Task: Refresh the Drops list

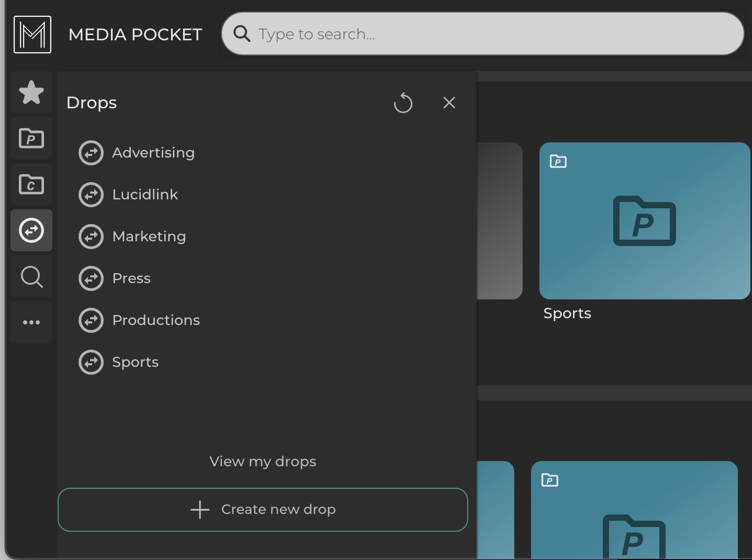Action: [x=403, y=103]
